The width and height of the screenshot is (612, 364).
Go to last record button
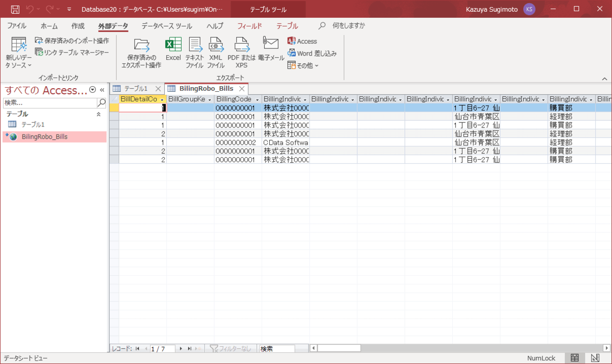(189, 349)
